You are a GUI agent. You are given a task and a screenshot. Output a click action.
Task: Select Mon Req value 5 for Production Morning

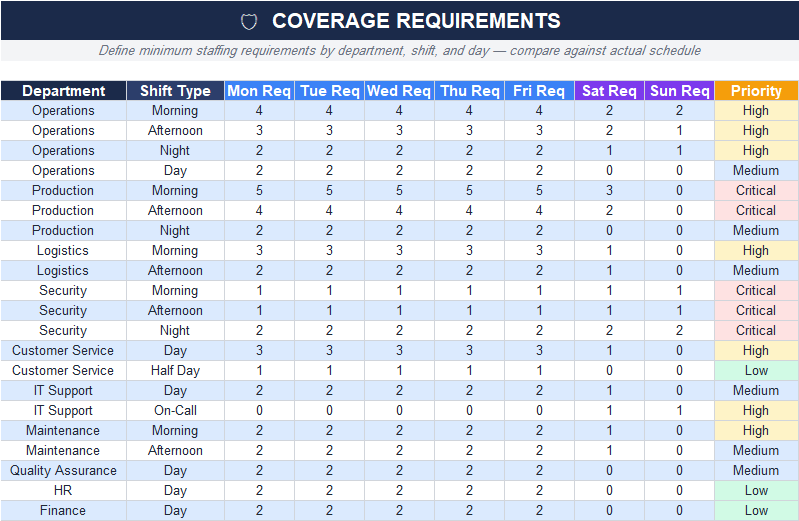coord(259,191)
